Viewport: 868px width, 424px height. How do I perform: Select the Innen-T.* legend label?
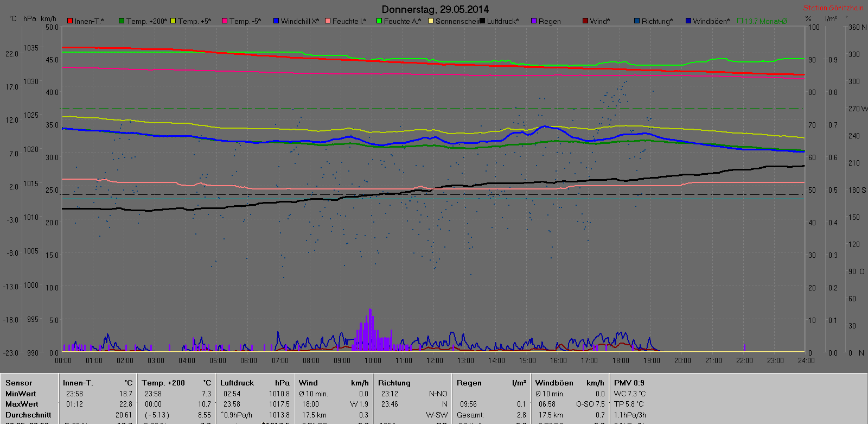90,21
